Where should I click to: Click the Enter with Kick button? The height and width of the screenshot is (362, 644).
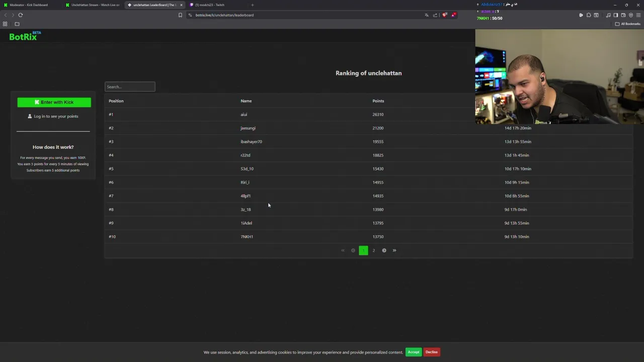(x=54, y=102)
